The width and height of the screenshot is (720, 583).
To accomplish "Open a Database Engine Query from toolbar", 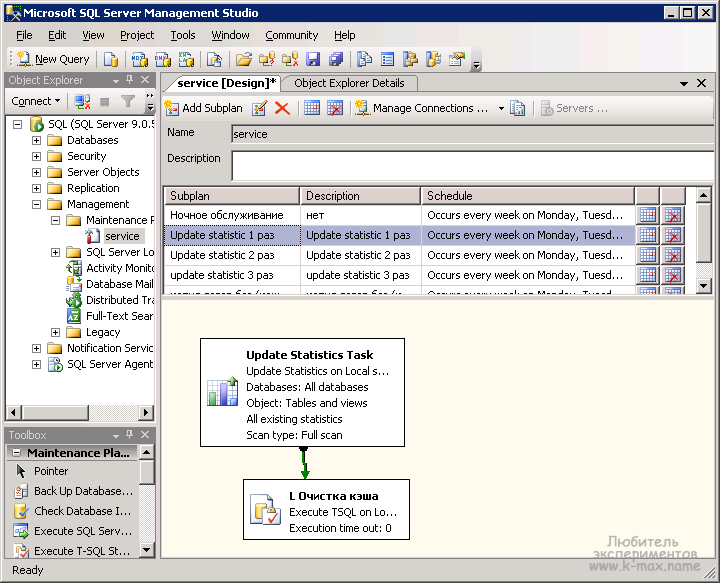I will (111, 59).
